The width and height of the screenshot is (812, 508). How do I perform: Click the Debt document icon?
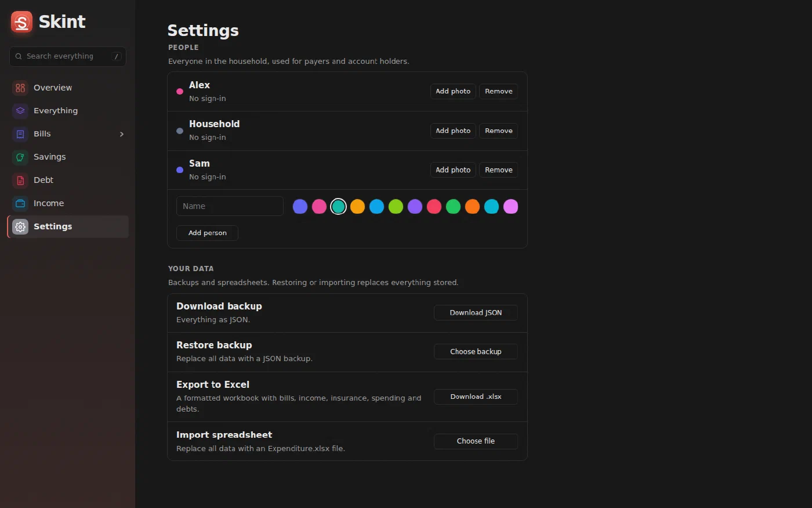click(20, 181)
